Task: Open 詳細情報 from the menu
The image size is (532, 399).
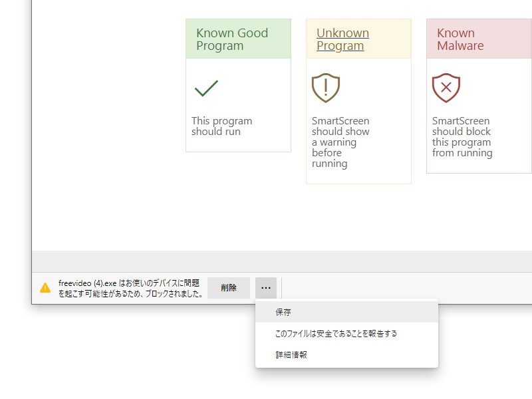Action: click(291, 354)
